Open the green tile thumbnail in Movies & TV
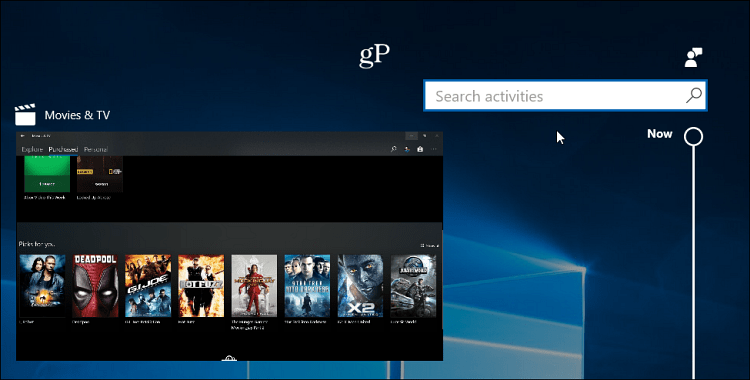 point(47,174)
